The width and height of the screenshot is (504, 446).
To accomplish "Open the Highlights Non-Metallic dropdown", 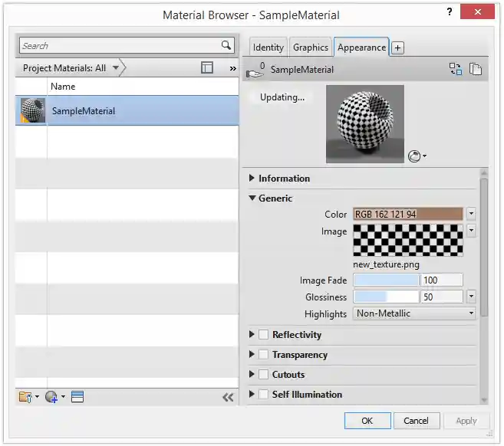I will click(x=414, y=313).
